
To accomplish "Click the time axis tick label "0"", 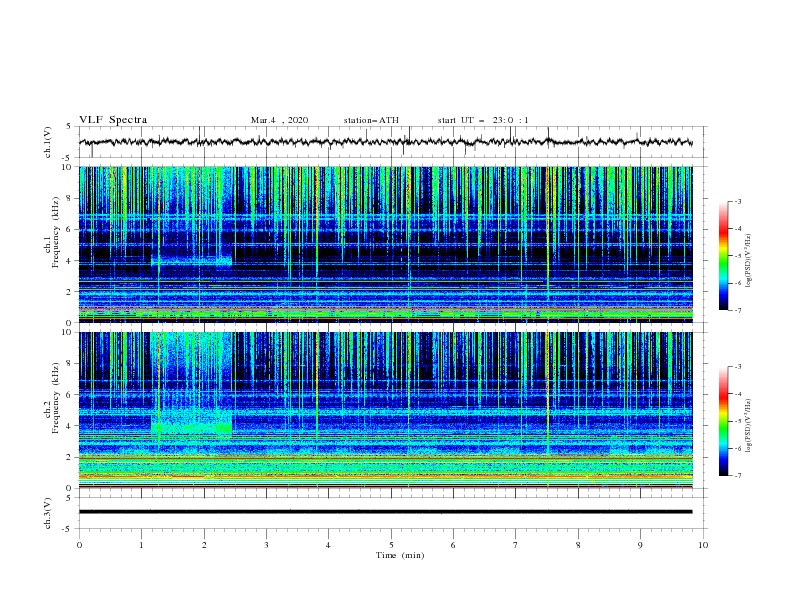I will tap(79, 545).
